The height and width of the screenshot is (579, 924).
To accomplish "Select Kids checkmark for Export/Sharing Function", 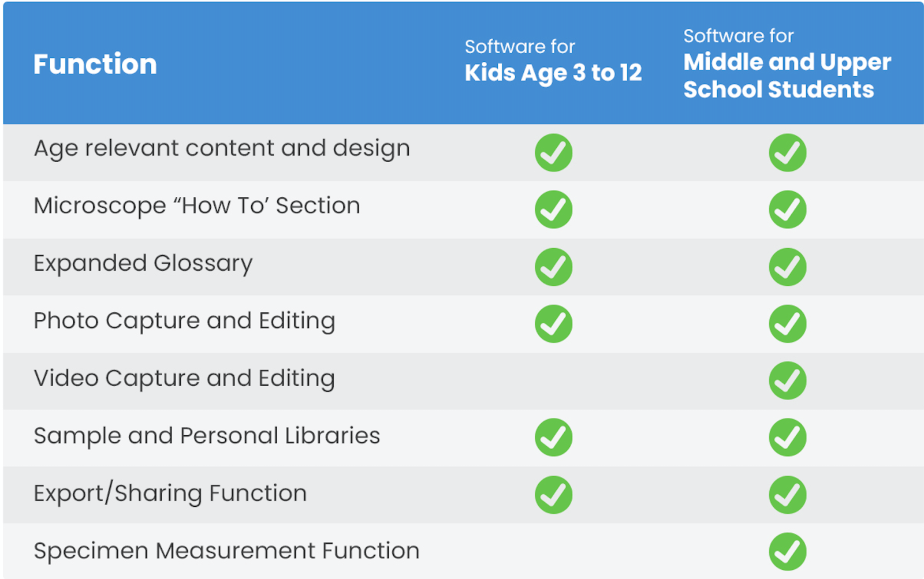I will pyautogui.click(x=553, y=495).
